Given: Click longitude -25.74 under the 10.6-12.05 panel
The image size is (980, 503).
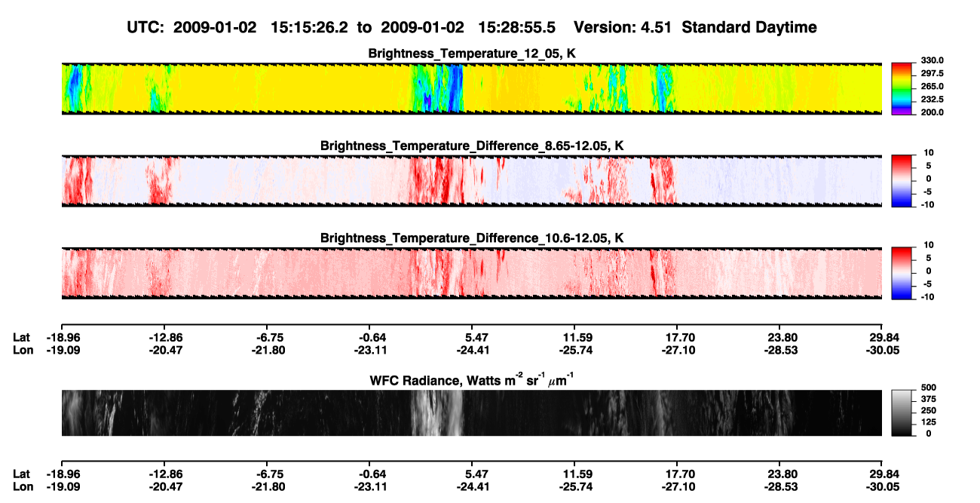Looking at the screenshot, I should coord(574,350).
